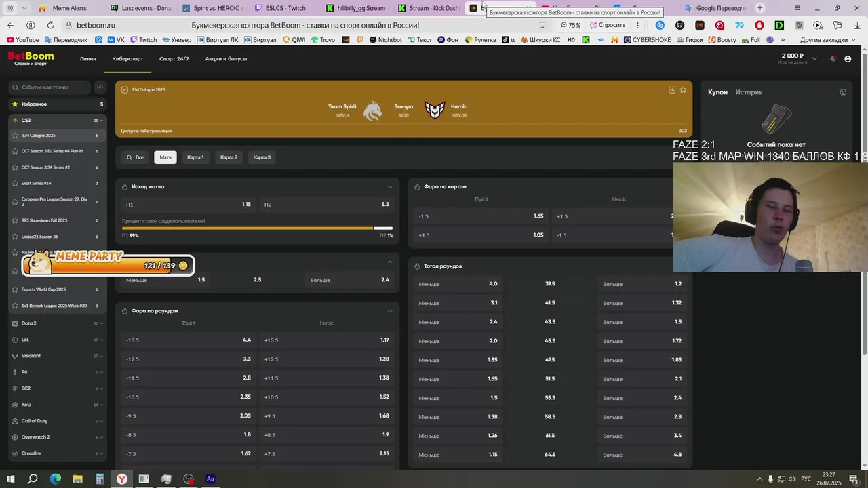Favorite CCT Season 3 SA Series #2 star
Image resolution: width=868 pixels, height=488 pixels.
coord(15,167)
